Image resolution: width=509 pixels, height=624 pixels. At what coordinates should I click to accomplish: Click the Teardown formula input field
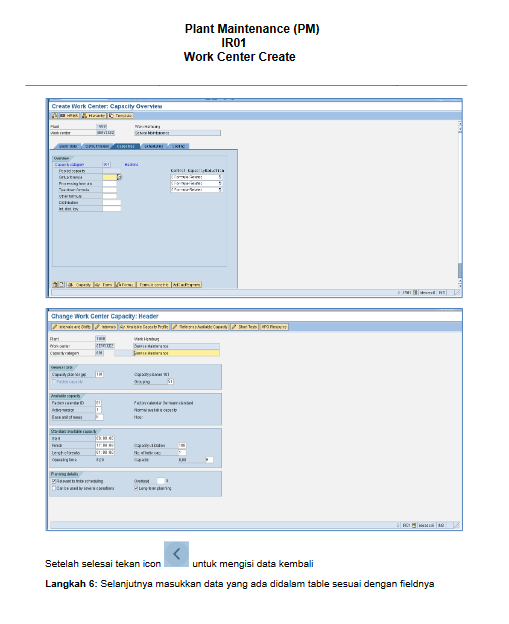[x=109, y=190]
